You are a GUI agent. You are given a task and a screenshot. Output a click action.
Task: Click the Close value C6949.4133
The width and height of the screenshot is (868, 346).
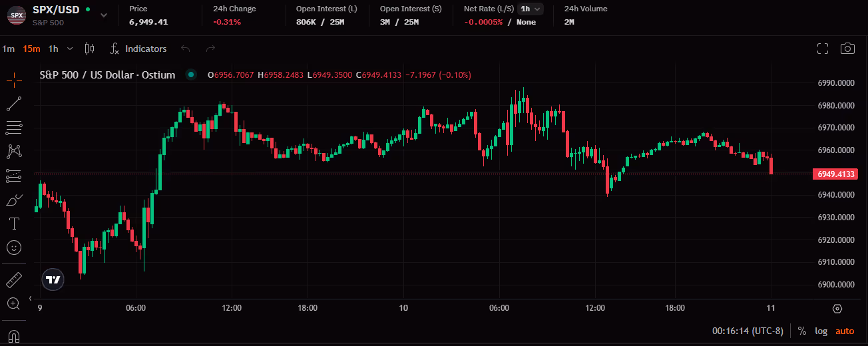coord(379,75)
